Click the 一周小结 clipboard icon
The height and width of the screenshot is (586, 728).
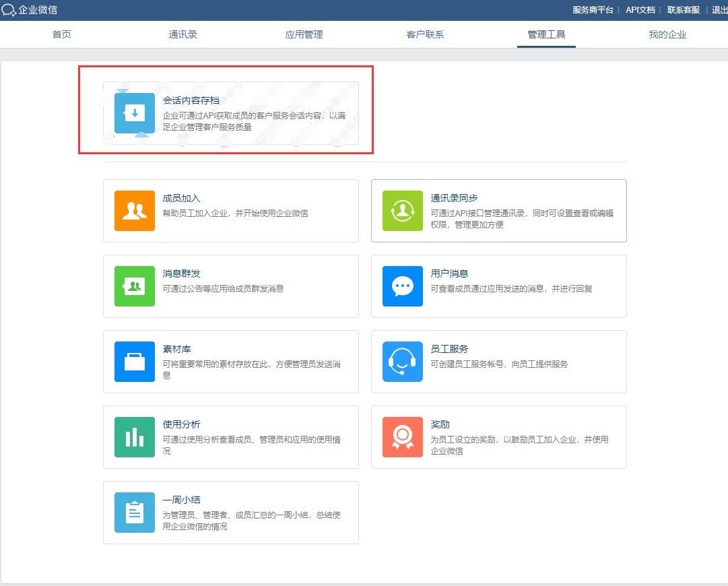click(x=135, y=513)
